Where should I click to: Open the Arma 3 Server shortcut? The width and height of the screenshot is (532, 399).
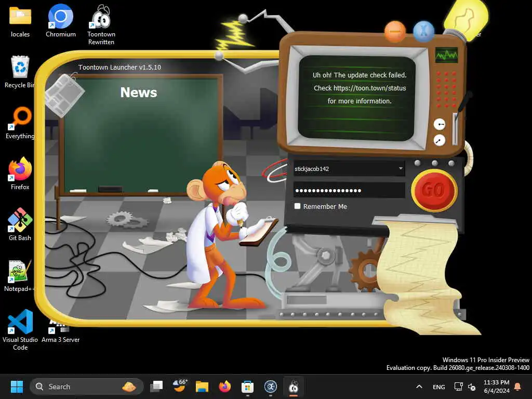click(60, 331)
